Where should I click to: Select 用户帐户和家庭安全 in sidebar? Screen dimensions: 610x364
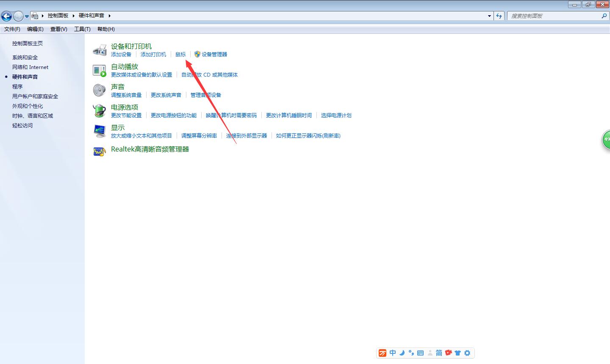pos(35,97)
